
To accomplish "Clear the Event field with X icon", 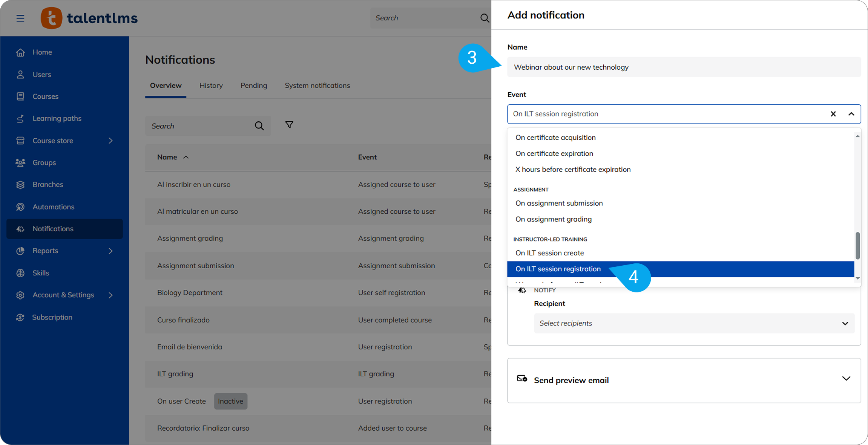I will click(833, 114).
